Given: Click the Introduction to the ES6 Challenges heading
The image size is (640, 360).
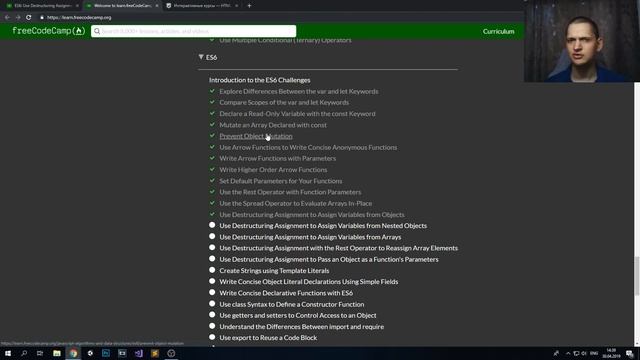Looking at the screenshot, I should pos(260,80).
